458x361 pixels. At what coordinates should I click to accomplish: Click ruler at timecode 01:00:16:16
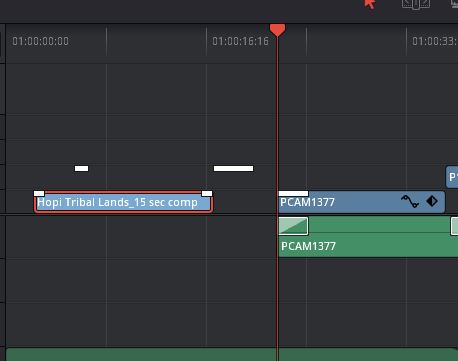pos(240,41)
